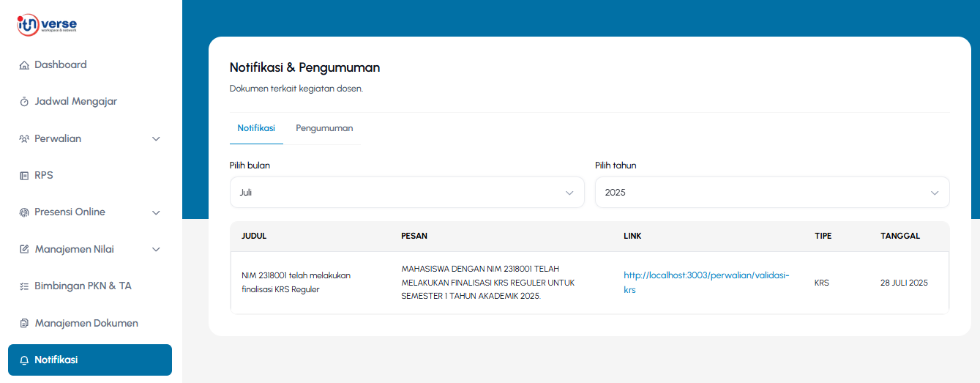Click the message starting "MAHASISWA DENGAN NIM 2318001"

[x=488, y=283]
